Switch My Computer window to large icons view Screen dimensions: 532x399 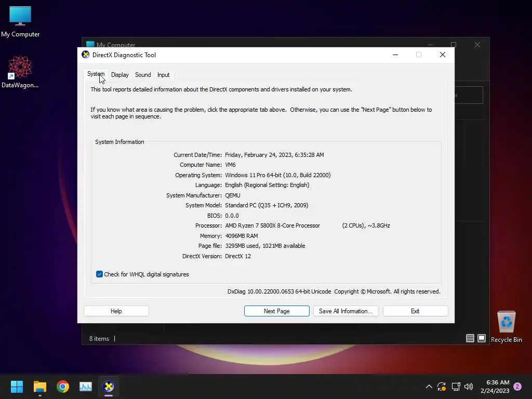pos(482,338)
